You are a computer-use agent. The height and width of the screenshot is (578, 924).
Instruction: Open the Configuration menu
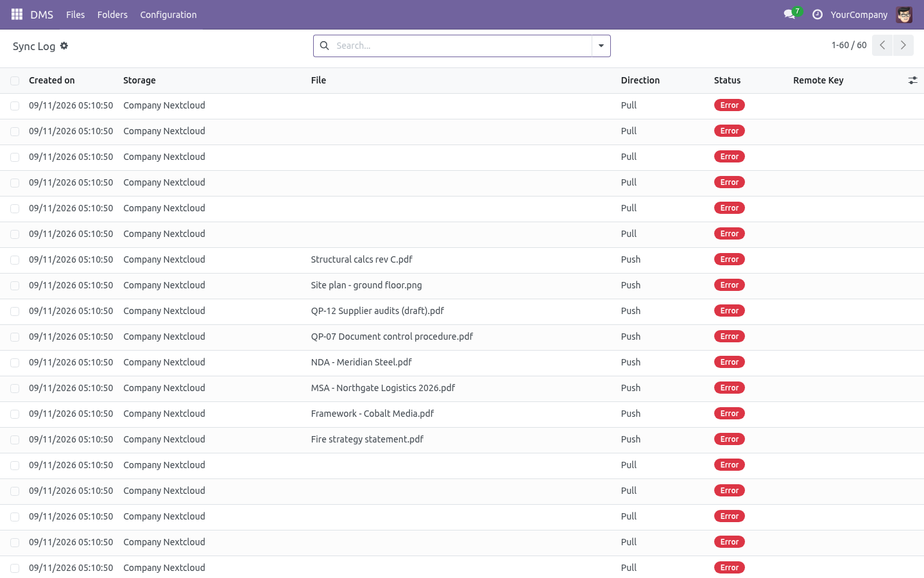(x=168, y=14)
